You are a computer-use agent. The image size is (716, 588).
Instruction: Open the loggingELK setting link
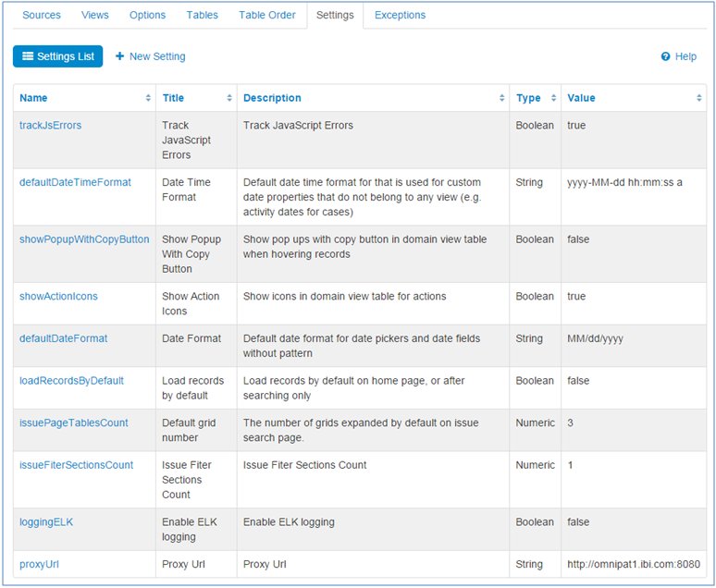click(x=46, y=522)
